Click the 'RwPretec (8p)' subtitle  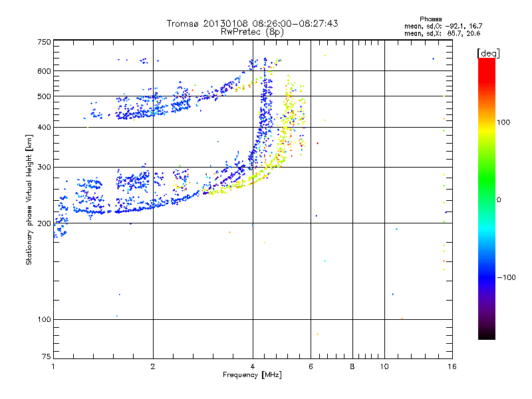(252, 32)
